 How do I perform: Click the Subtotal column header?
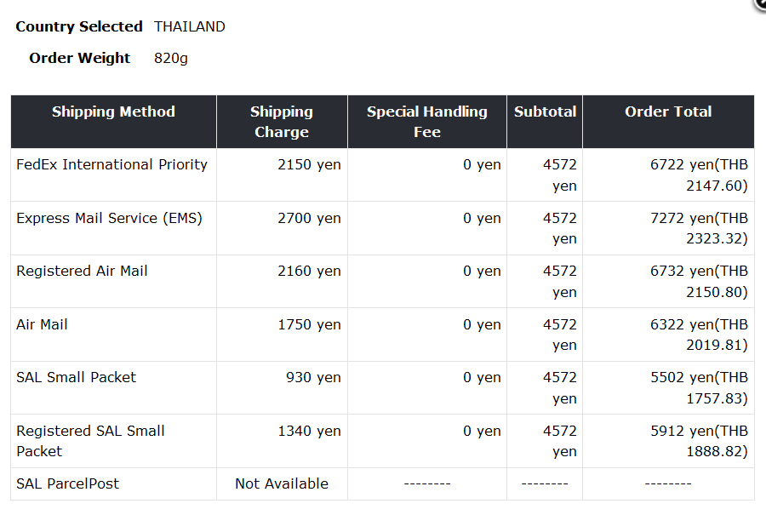coord(545,112)
